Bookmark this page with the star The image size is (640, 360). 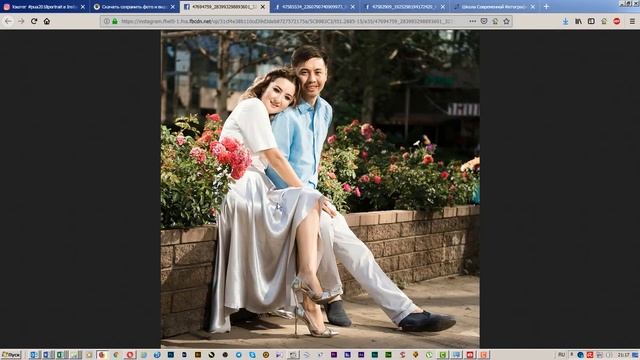507,21
